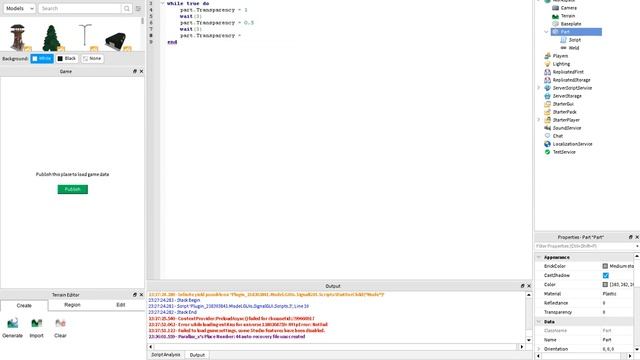Image resolution: width=640 pixels, height=360 pixels.
Task: Select the black vehicle model thumbnail
Action: click(116, 42)
